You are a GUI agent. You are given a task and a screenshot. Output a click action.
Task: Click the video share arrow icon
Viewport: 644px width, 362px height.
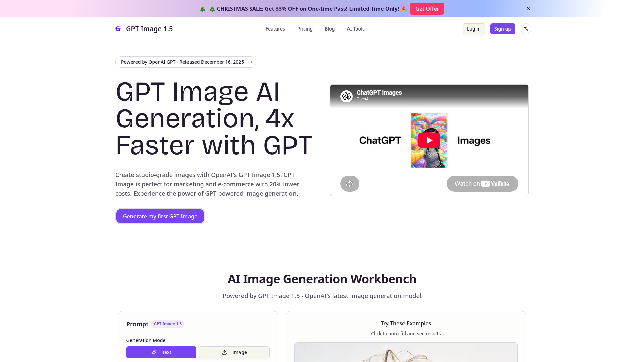[x=350, y=184]
